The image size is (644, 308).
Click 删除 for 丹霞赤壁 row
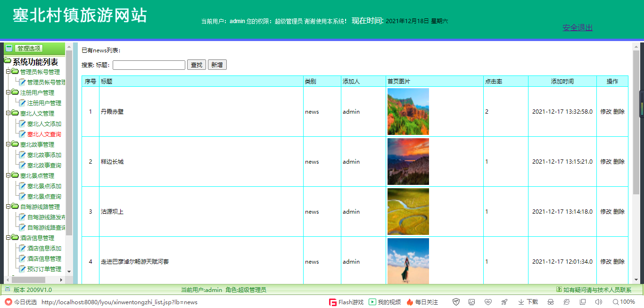[619, 112]
